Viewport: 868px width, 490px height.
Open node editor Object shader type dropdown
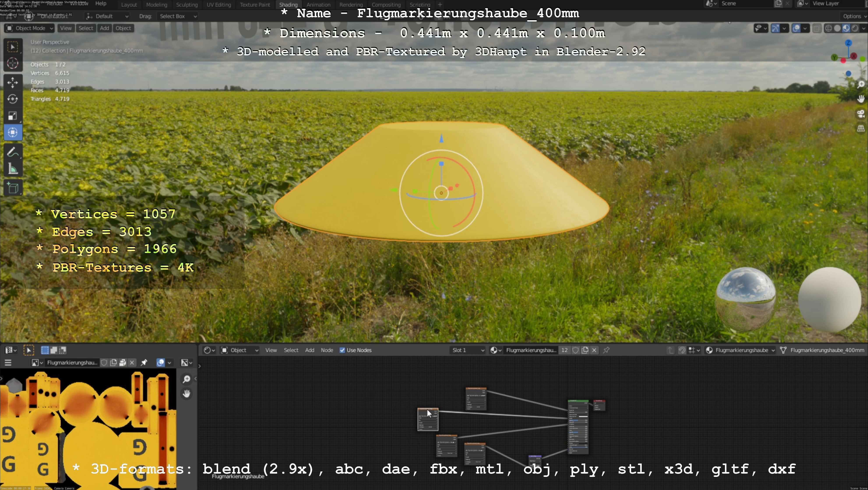pos(239,350)
